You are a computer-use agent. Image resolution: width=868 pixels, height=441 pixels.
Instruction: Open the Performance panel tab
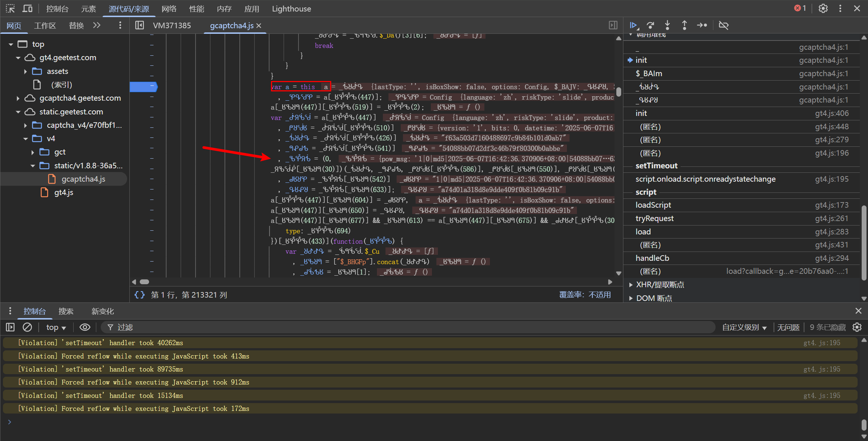(x=197, y=9)
